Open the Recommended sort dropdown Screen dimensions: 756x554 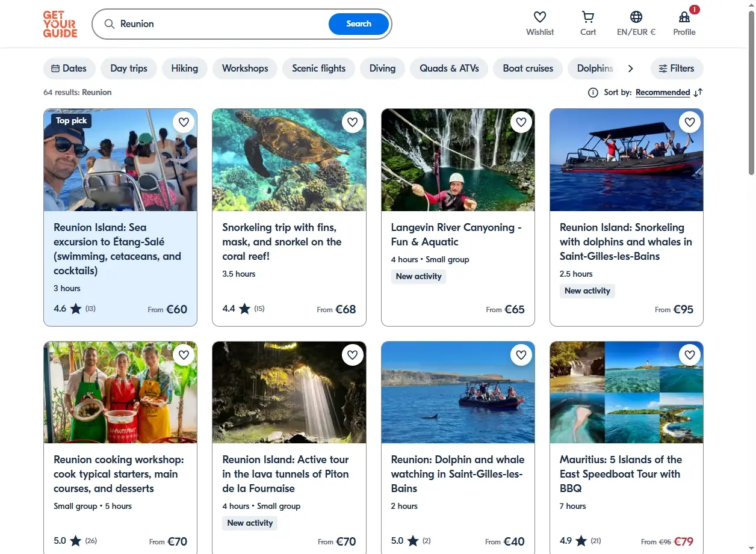pos(663,93)
